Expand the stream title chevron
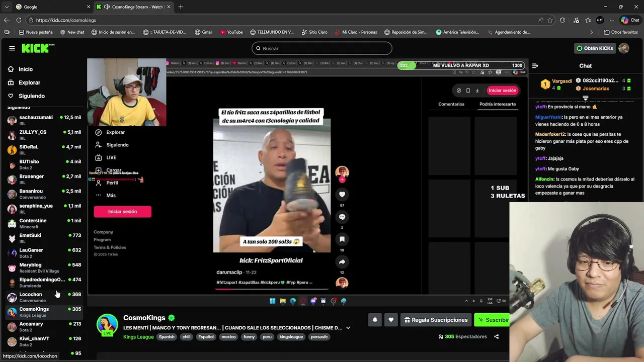This screenshot has width=644, height=362. click(348, 328)
